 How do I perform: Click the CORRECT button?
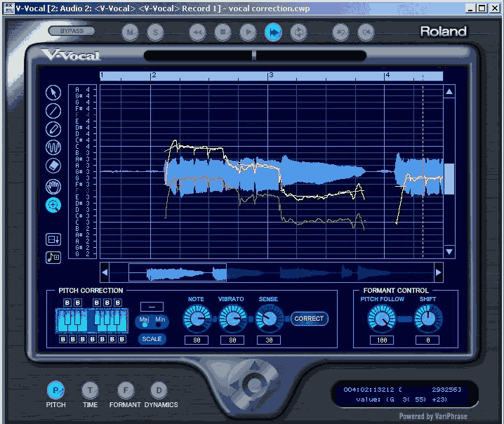click(x=310, y=319)
